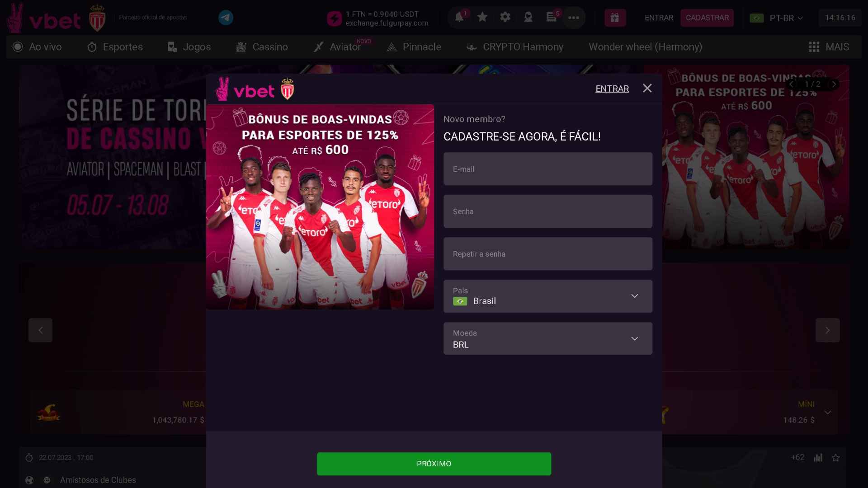Viewport: 868px width, 488px height.
Task: Click the favorites star icon
Action: click(482, 17)
